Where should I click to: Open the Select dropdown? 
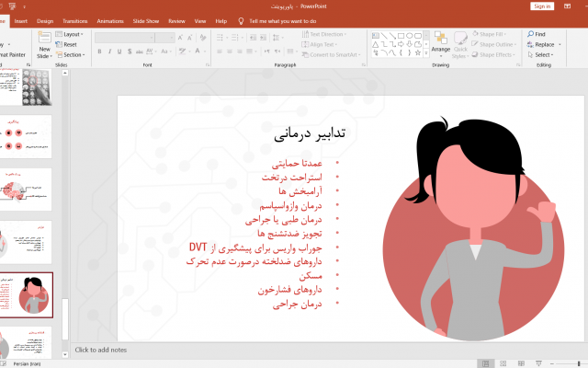[540, 55]
